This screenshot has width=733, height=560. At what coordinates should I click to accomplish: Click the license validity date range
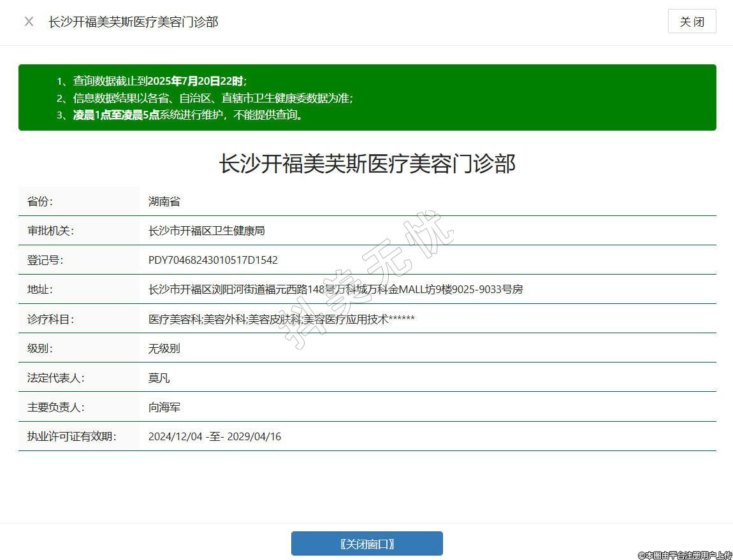click(x=214, y=436)
